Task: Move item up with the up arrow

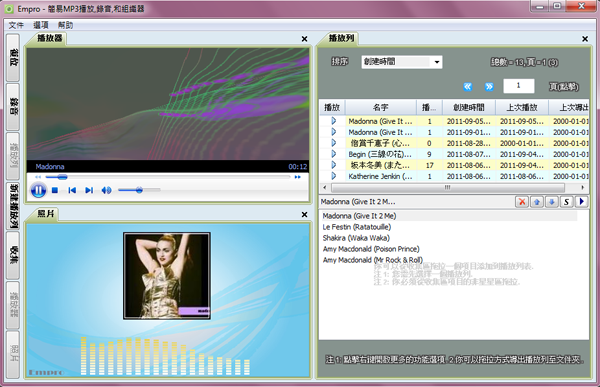Action: pos(537,202)
